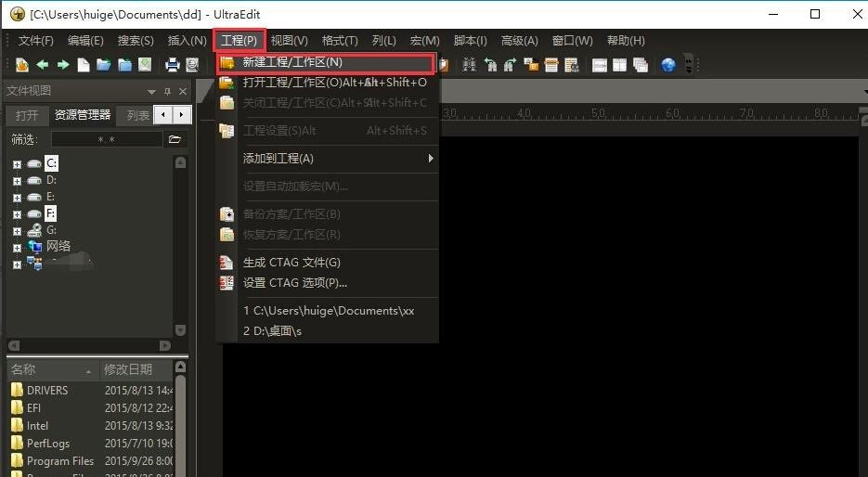Image resolution: width=868 pixels, height=477 pixels.
Task: Click the Find Previous binoculars icon
Action: pyautogui.click(x=490, y=65)
